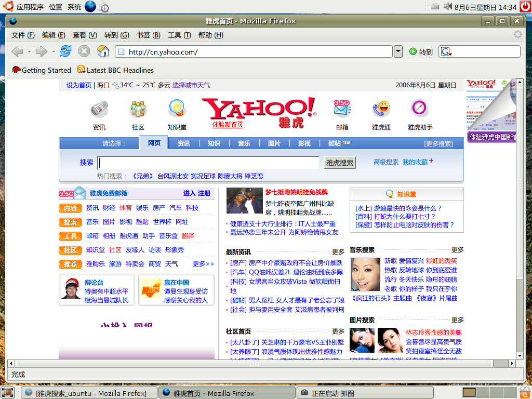Open the Latest BBC Headlines feed bookmark
Screen dimensions: 532x399
tap(116, 70)
